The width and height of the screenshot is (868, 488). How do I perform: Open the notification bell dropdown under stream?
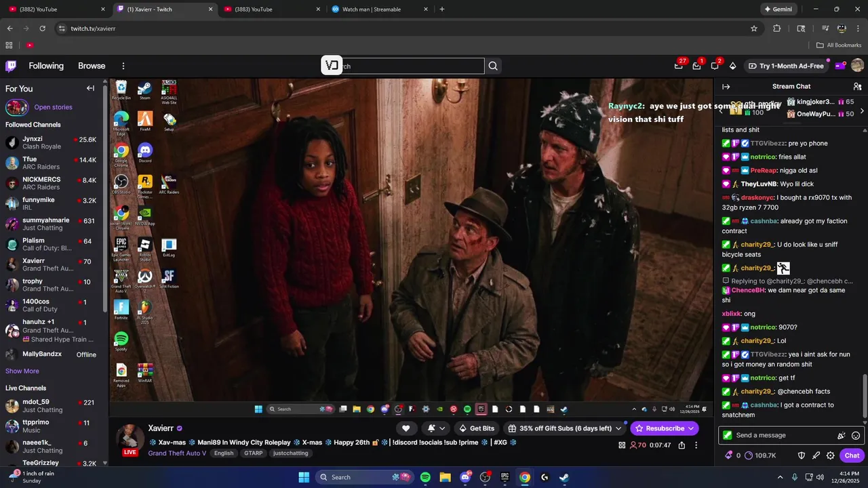[436, 428]
